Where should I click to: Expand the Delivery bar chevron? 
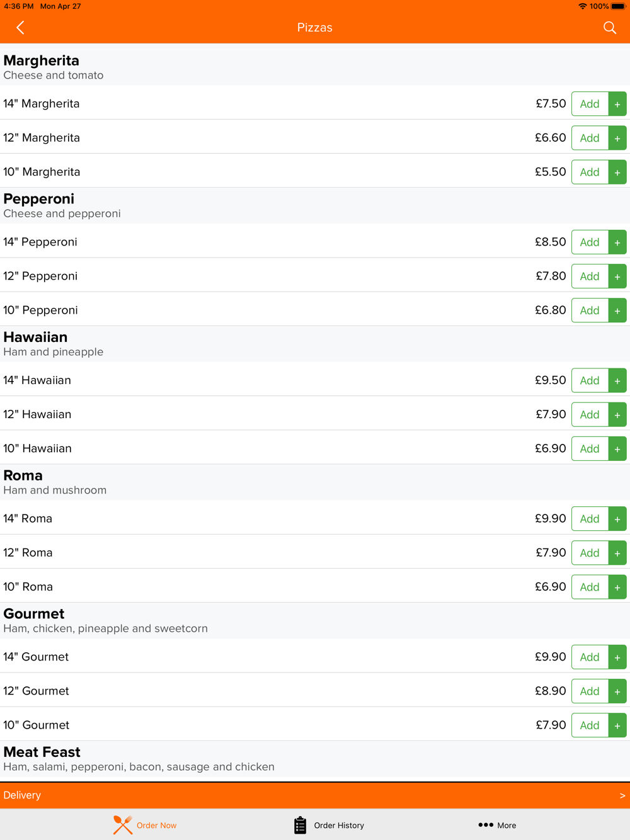[622, 795]
